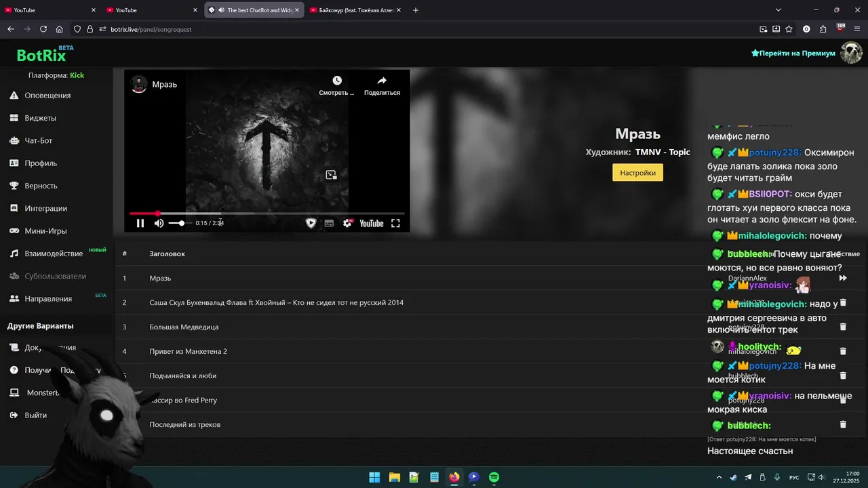
Task: Expand hidden system tray icons
Action: coord(719,477)
